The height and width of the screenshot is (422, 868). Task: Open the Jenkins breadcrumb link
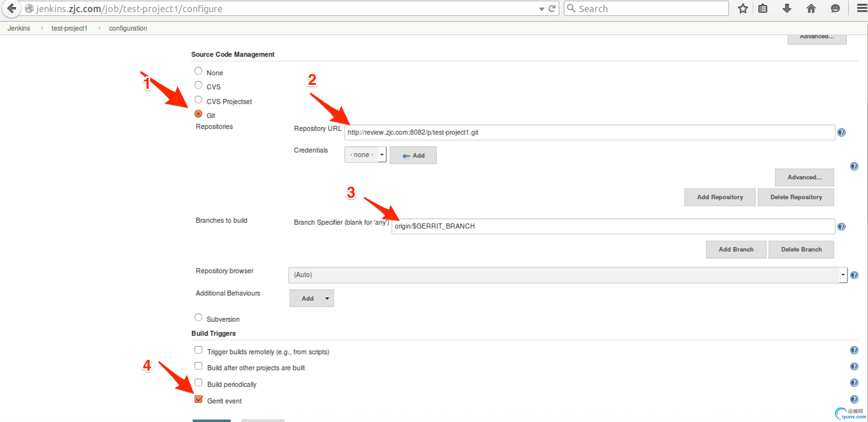coord(19,28)
